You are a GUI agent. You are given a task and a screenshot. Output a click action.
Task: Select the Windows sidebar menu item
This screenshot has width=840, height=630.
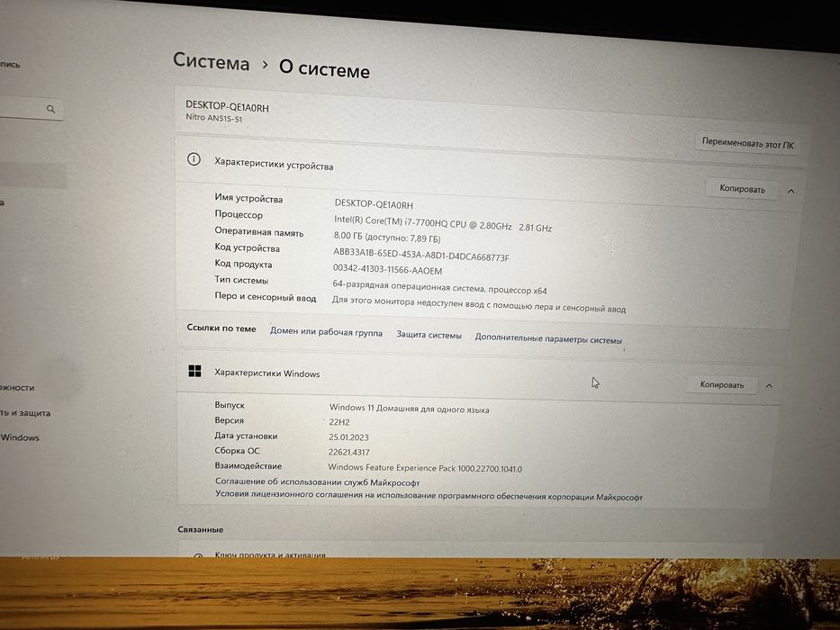20,437
